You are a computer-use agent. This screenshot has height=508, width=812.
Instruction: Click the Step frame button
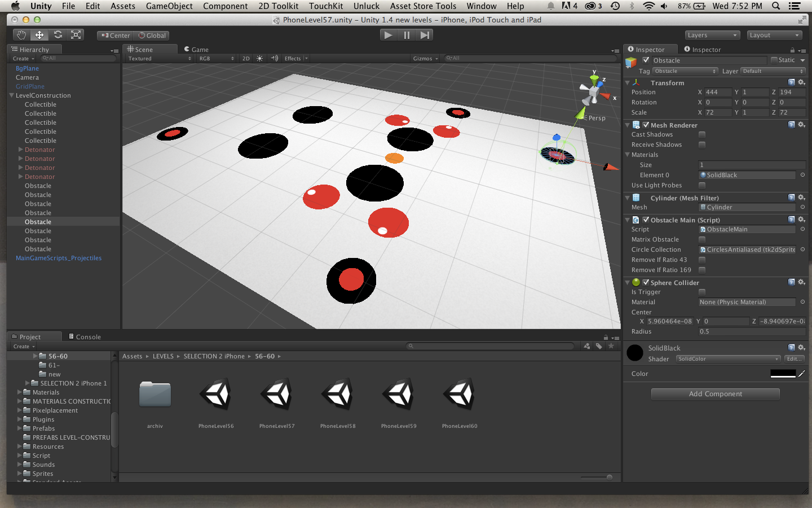click(x=425, y=35)
